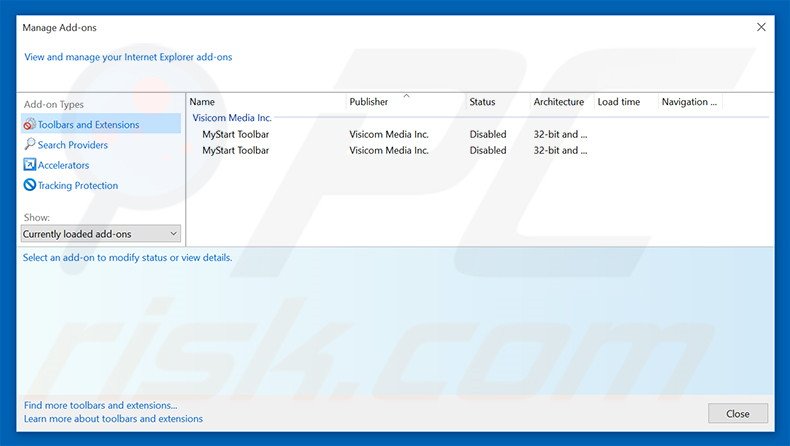Viewport: 790px width, 446px height.
Task: Click the Close button
Action: coord(738,413)
